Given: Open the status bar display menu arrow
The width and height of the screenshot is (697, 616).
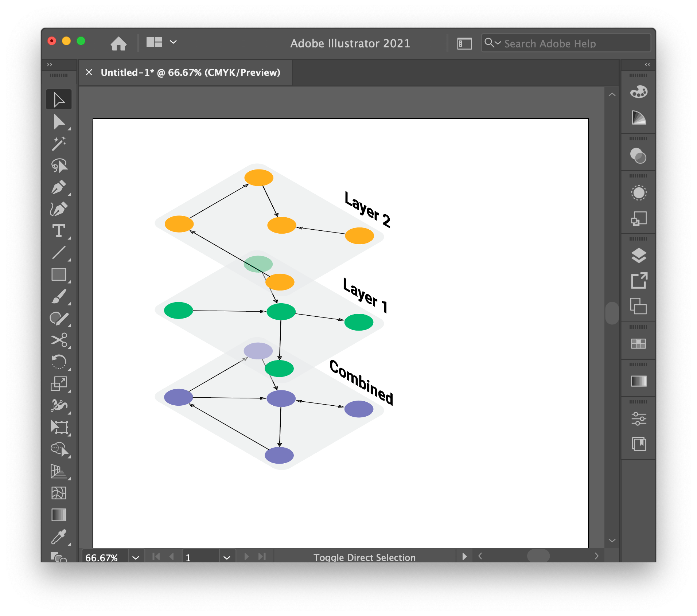Looking at the screenshot, I should (x=464, y=557).
